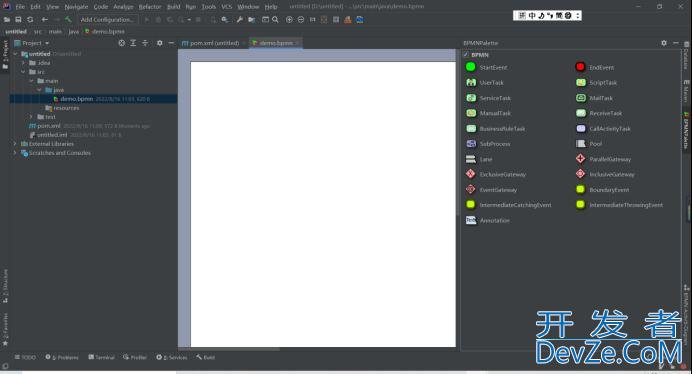692x374 pixels.
Task: Collapse the main folder
Action: (32, 81)
